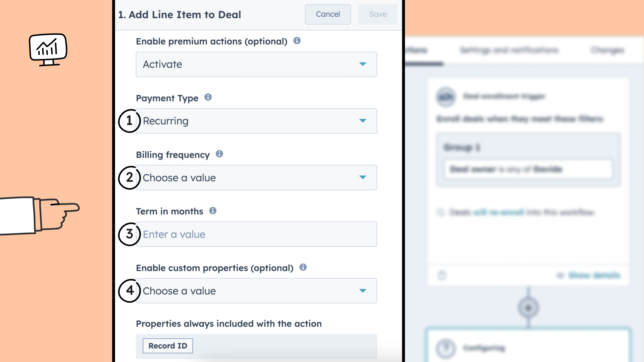Click the Payment Type info icon
Image resolution: width=644 pixels, height=362 pixels.
208,97
